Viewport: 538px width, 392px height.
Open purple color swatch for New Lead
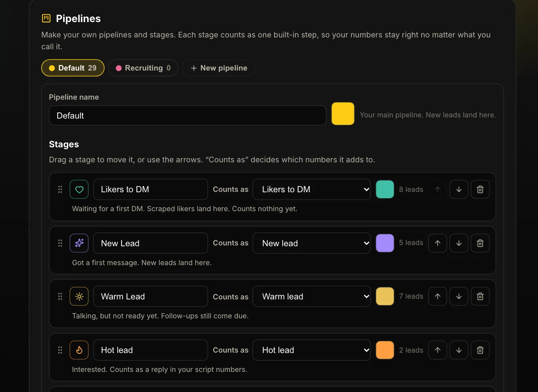[x=385, y=243]
